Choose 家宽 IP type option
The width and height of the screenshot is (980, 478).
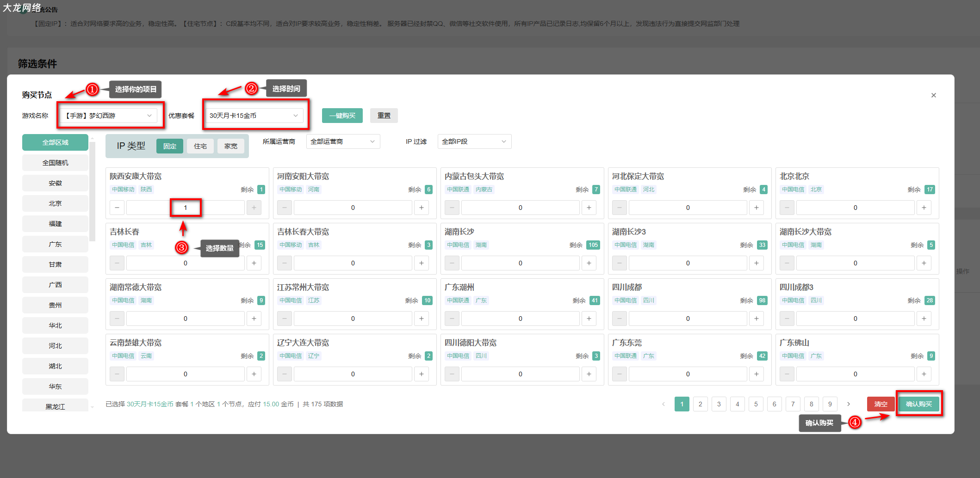coord(231,146)
